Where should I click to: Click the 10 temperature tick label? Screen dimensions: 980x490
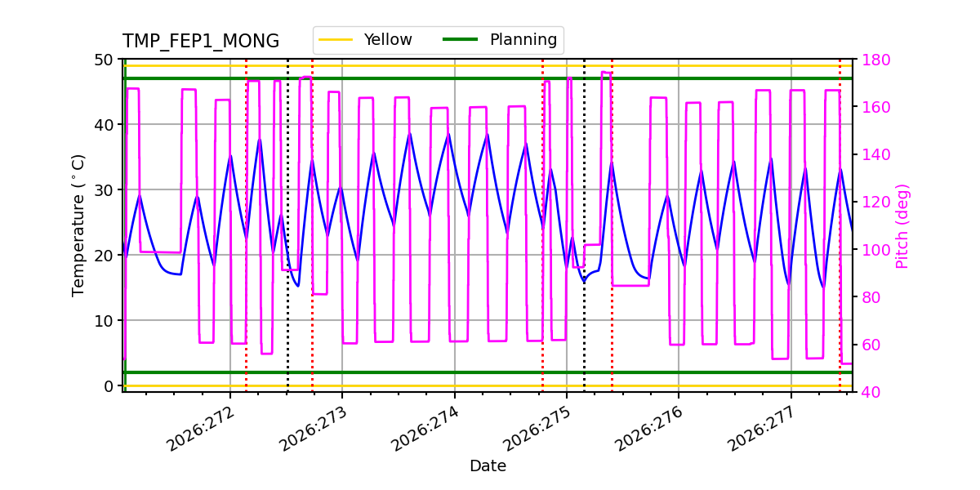coord(104,321)
